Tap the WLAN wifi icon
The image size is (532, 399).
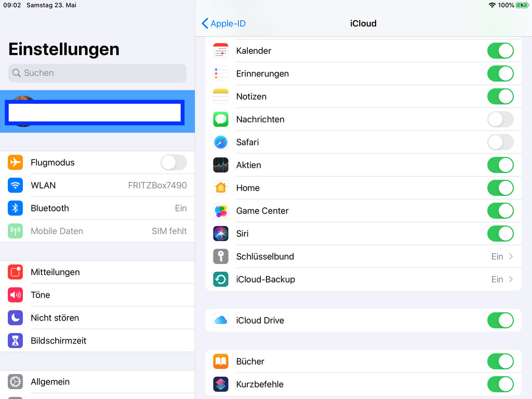(15, 185)
